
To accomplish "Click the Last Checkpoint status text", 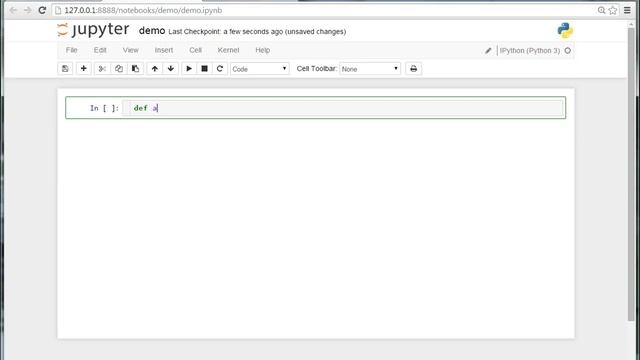I will point(257,31).
